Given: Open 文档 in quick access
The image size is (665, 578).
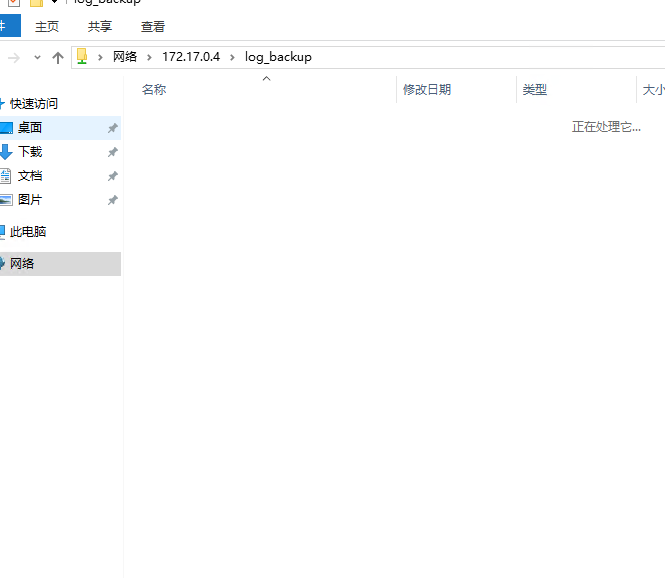Looking at the screenshot, I should click(30, 176).
